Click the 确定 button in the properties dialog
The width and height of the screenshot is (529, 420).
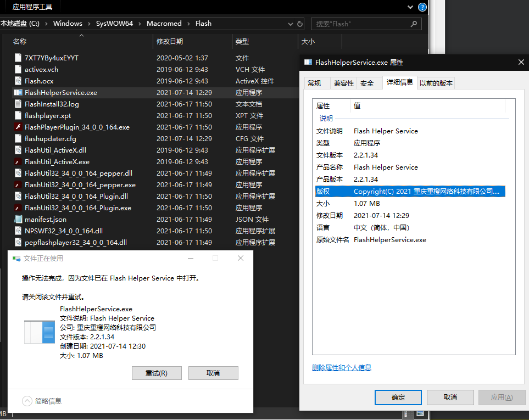(398, 397)
